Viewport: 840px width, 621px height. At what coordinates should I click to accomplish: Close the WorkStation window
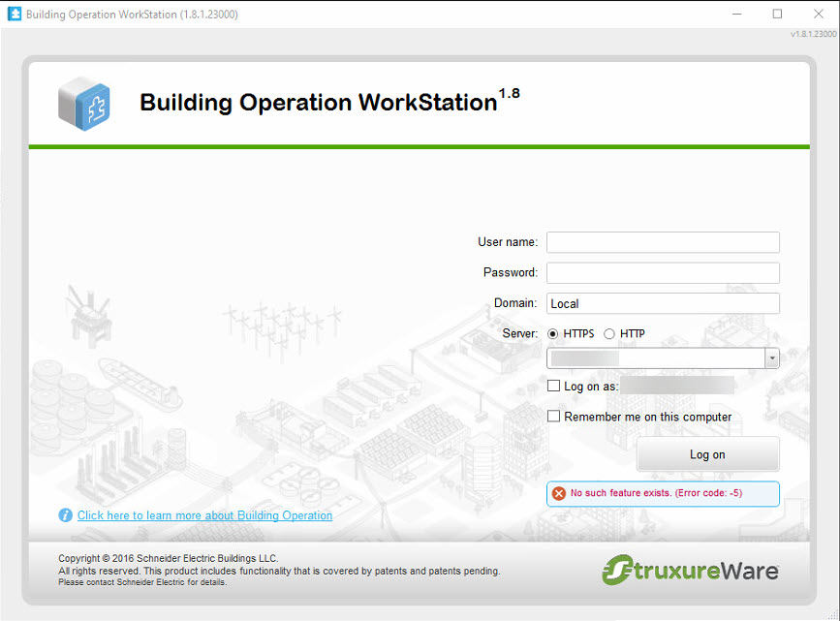point(819,14)
